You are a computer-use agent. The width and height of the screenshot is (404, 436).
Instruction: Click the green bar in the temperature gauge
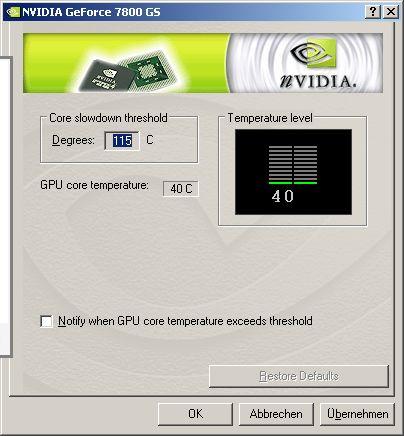point(293,183)
